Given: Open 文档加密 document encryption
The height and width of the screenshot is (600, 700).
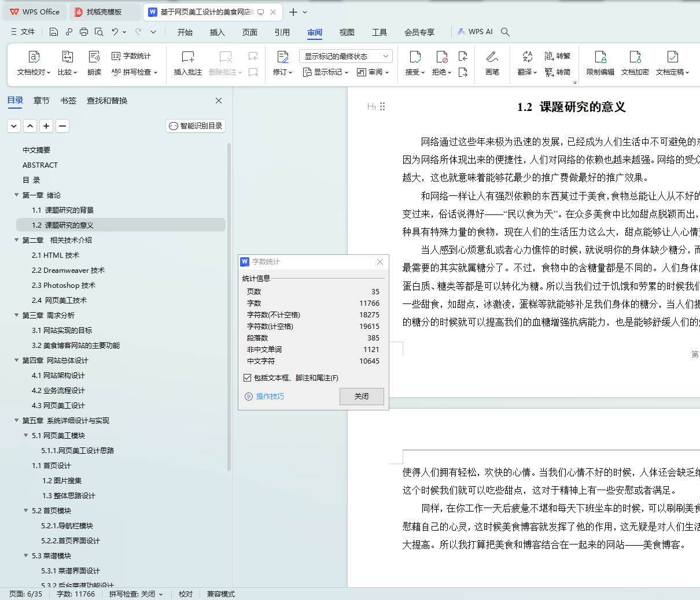Looking at the screenshot, I should [x=635, y=64].
